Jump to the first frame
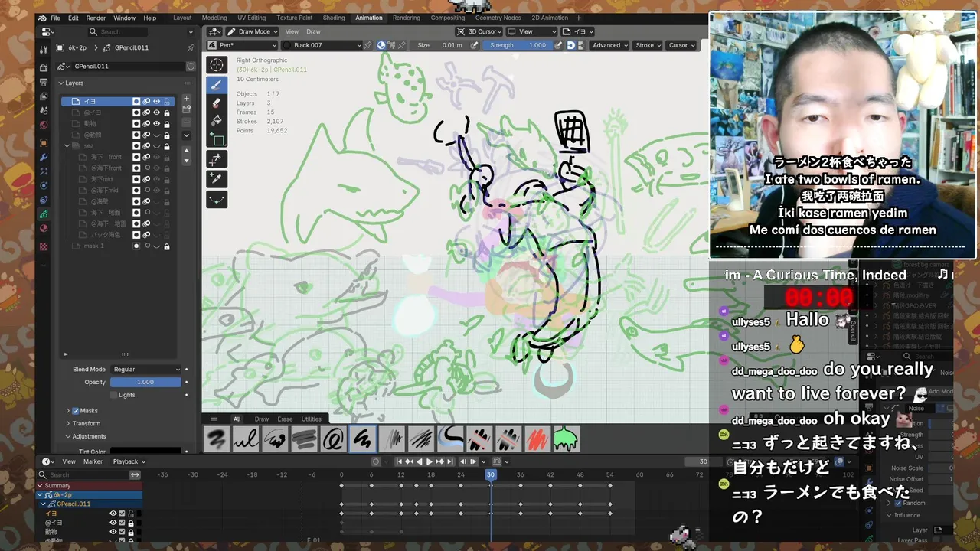This screenshot has height=551, width=980. point(399,461)
